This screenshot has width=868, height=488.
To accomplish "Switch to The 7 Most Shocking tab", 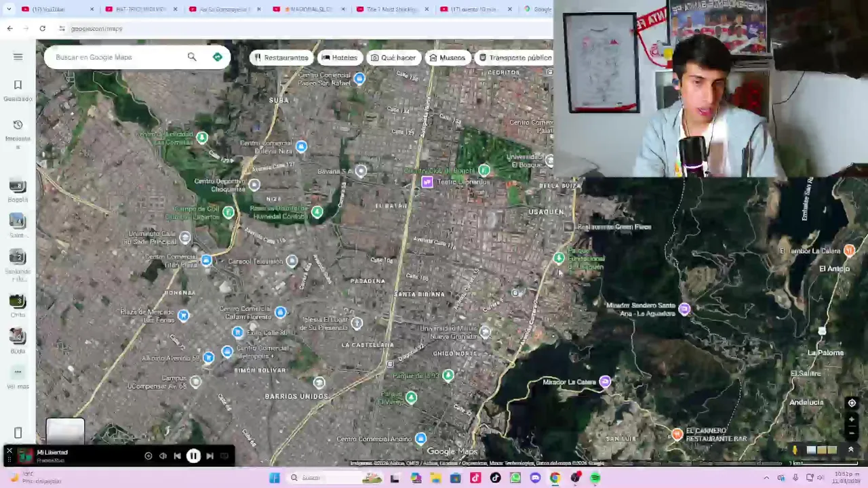I will (x=391, y=9).
